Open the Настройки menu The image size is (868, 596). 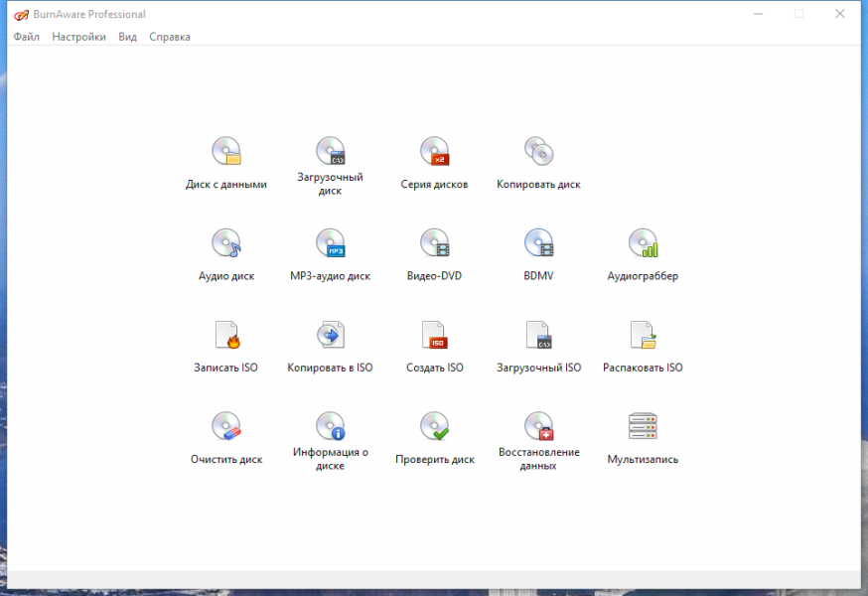[x=78, y=37]
